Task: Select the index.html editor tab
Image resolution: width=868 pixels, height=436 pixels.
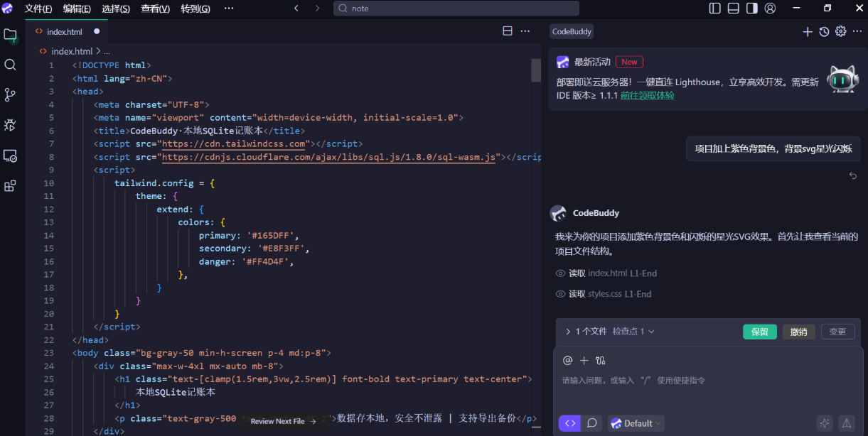Action: point(64,31)
